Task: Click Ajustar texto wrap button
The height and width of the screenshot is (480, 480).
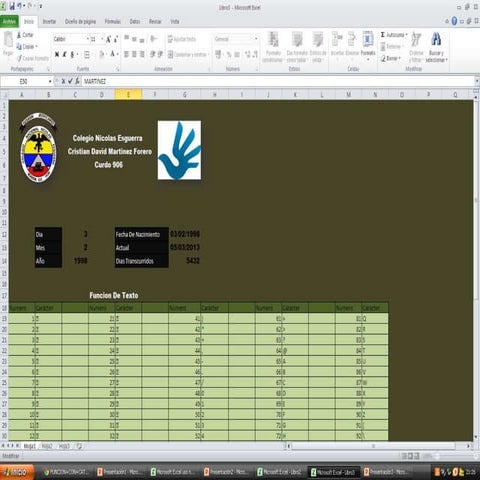Action: (182, 39)
